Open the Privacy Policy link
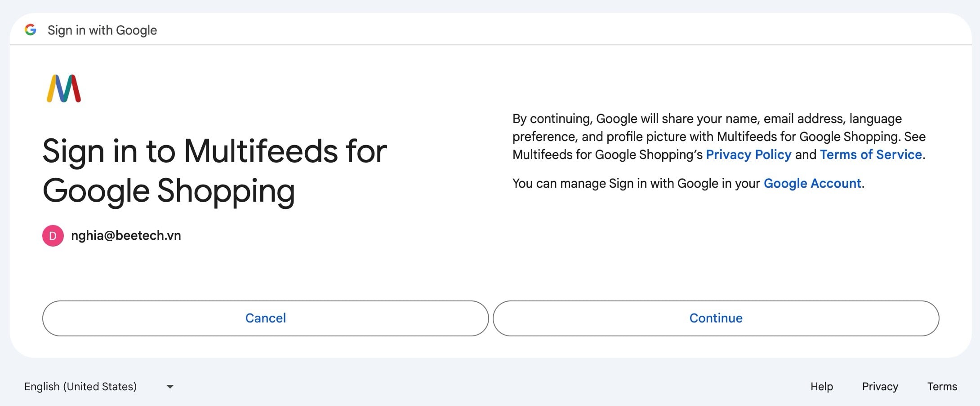 coord(748,154)
